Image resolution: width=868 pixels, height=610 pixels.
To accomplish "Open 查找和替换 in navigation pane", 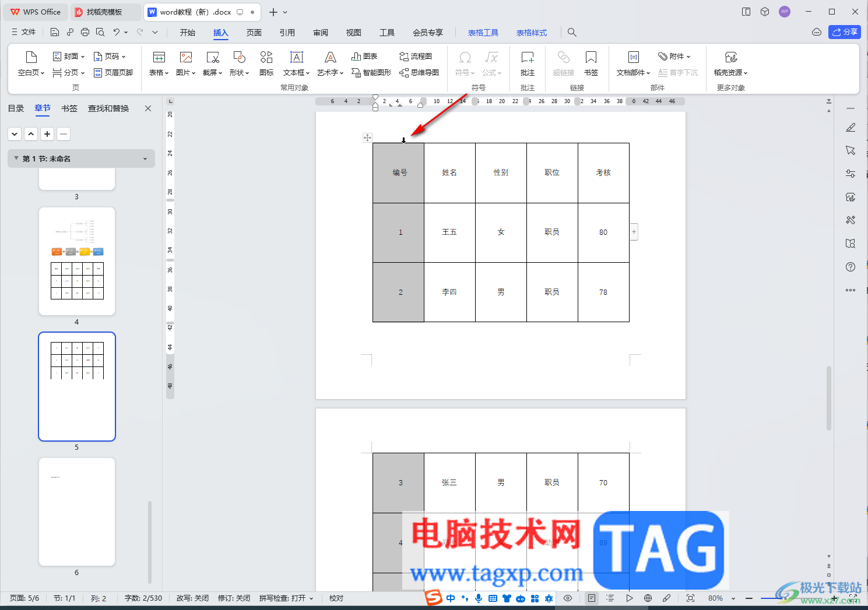I will tap(108, 108).
